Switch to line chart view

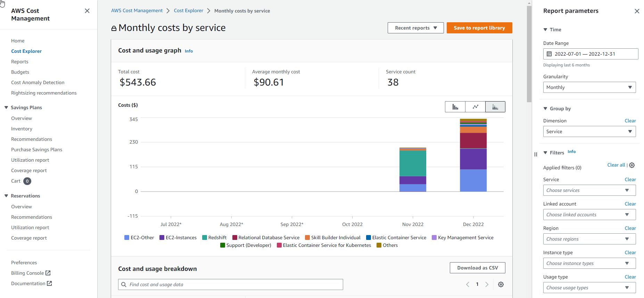click(475, 107)
